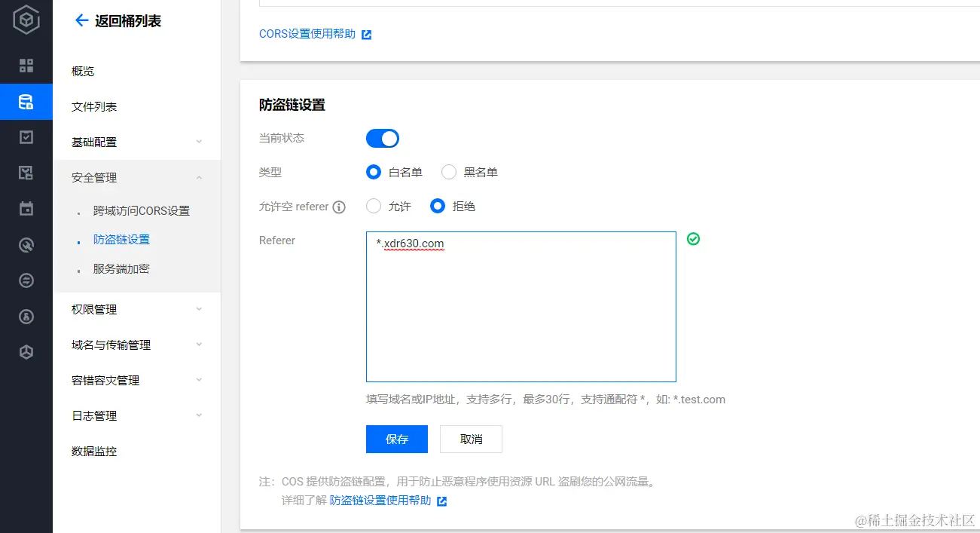Open the billing coin icon in sidebar
980x533 pixels.
pyautogui.click(x=26, y=317)
